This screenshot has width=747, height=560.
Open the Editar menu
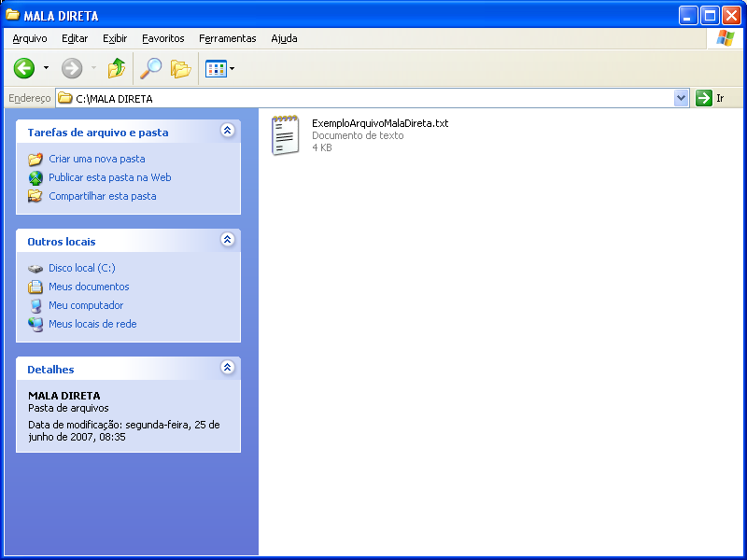(75, 38)
